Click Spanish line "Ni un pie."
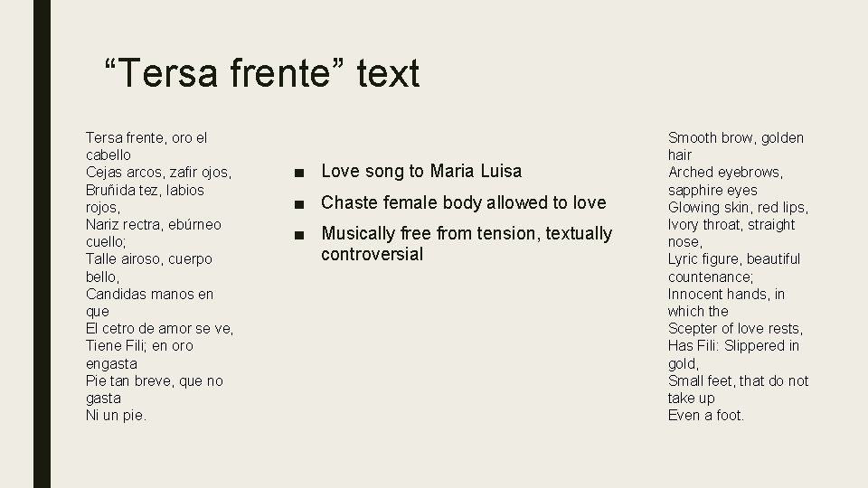 (x=117, y=416)
